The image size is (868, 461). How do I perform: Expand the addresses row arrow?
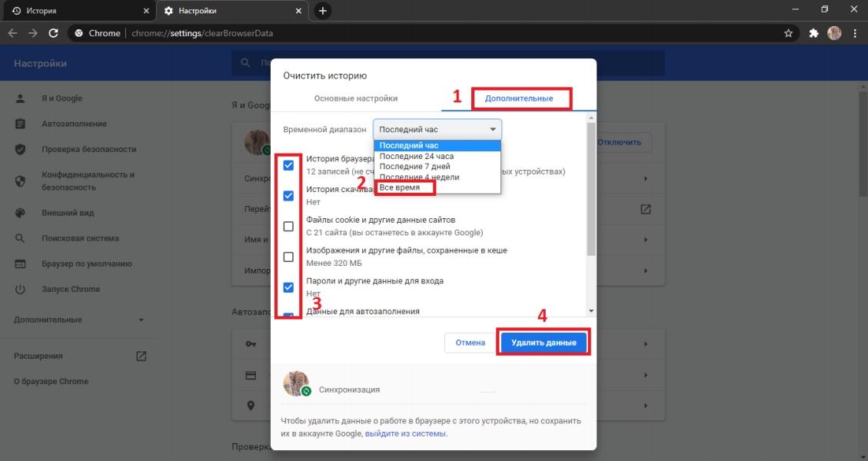(646, 406)
